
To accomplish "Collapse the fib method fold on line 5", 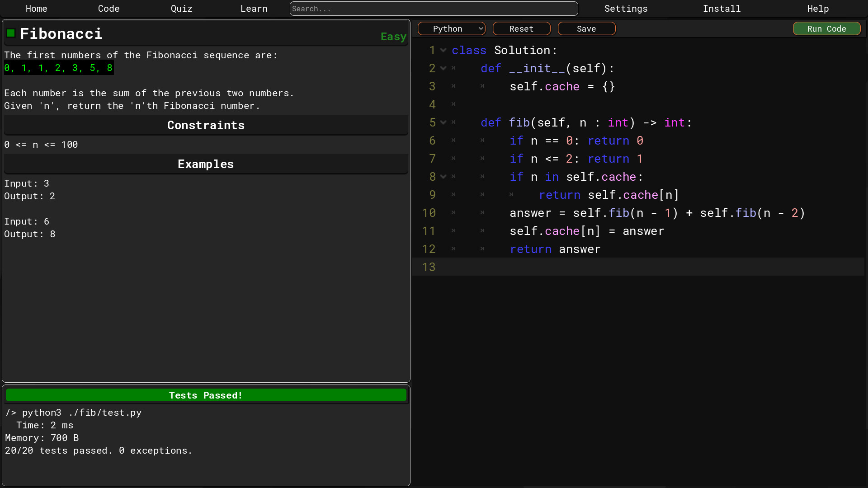I will click(443, 122).
